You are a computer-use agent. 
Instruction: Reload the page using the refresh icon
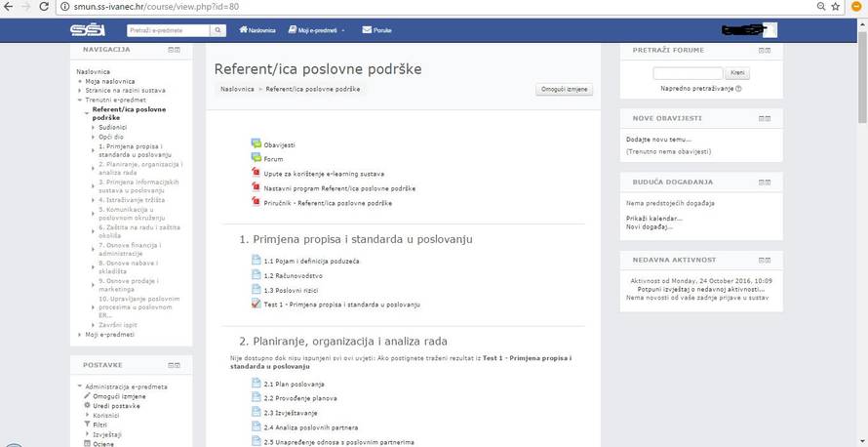pyautogui.click(x=44, y=7)
